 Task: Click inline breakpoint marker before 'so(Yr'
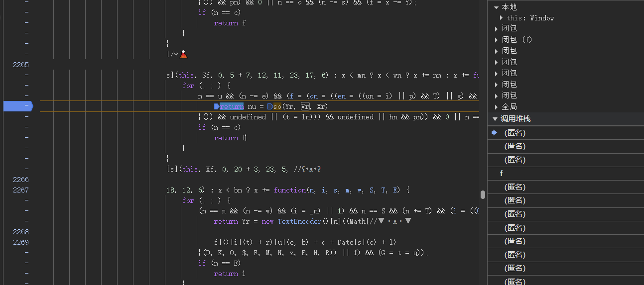(x=269, y=106)
